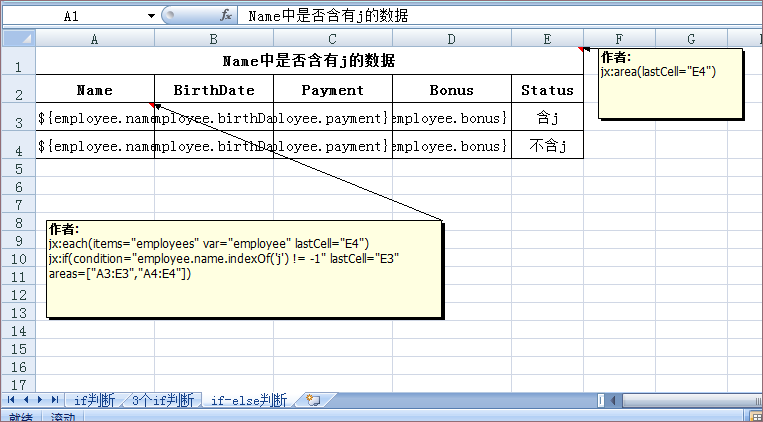Switch to the if判断 sheet tab
The height and width of the screenshot is (422, 763).
tap(94, 400)
